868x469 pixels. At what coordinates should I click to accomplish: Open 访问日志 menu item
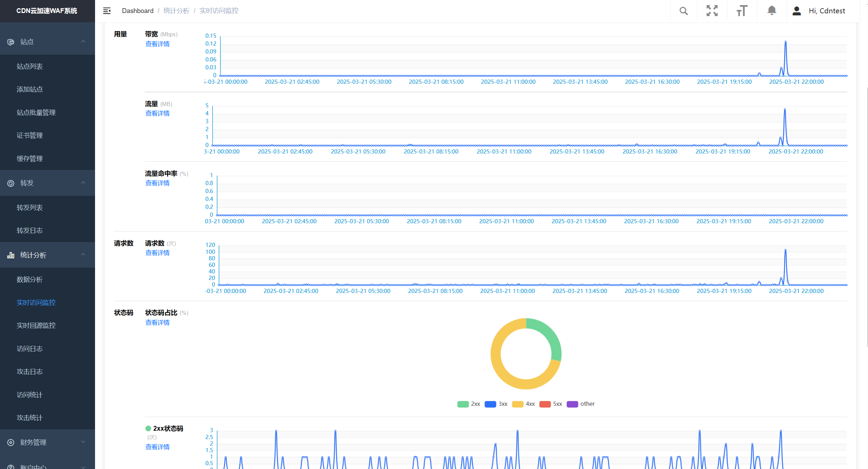click(x=30, y=349)
